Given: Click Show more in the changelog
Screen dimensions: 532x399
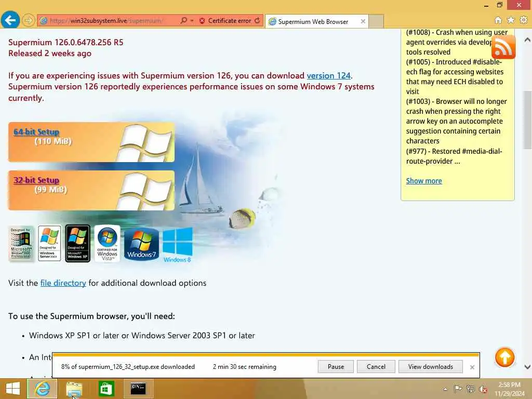Looking at the screenshot, I should click(424, 181).
